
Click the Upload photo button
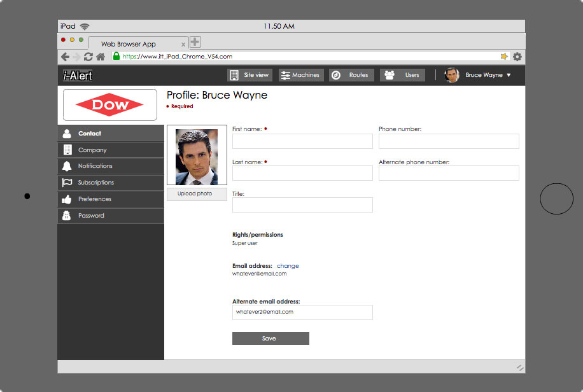coord(196,194)
